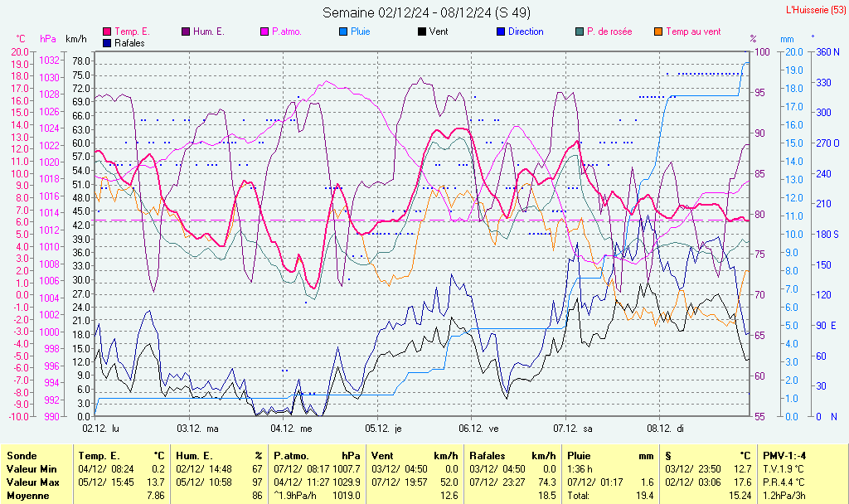Viewport: 849px width, 504px height.
Task: Select the Pluie legend label
Action: [x=360, y=32]
